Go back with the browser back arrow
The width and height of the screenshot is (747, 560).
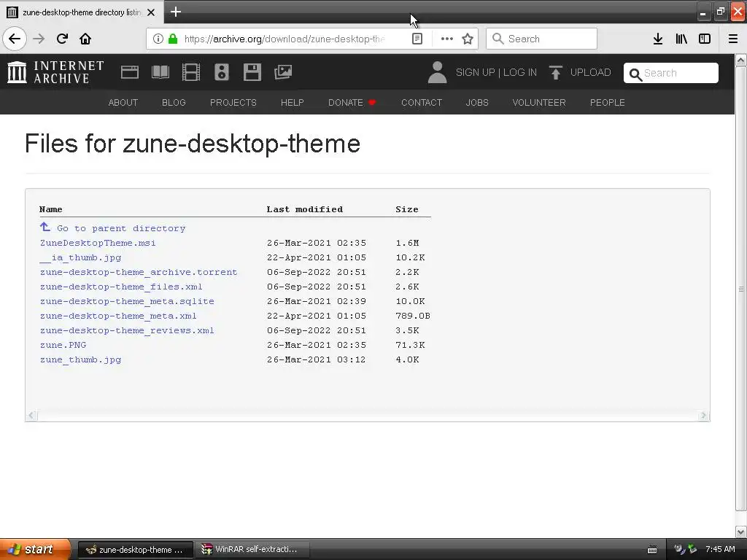coord(15,39)
